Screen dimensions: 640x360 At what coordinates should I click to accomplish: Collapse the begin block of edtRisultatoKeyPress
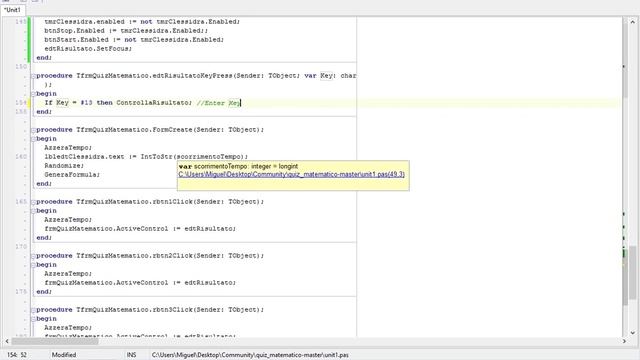33,94
